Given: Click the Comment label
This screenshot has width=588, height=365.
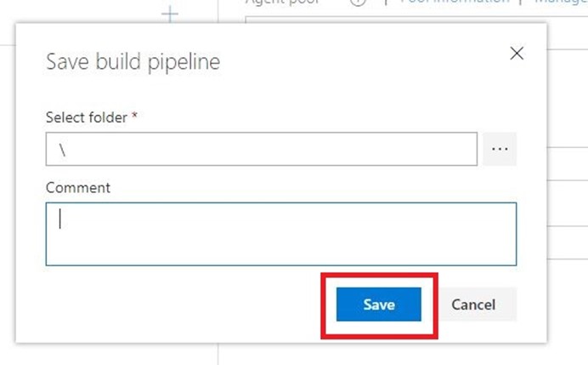Looking at the screenshot, I should pyautogui.click(x=78, y=188).
